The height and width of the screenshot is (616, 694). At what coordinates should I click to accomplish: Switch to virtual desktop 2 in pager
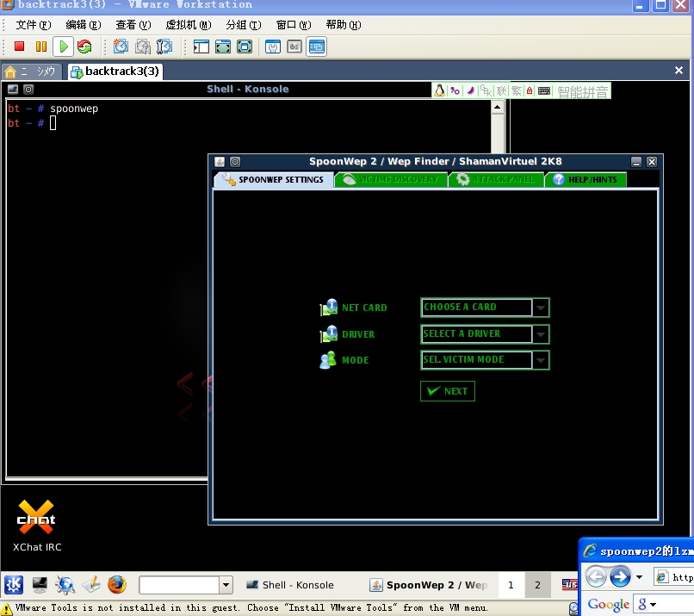(537, 585)
